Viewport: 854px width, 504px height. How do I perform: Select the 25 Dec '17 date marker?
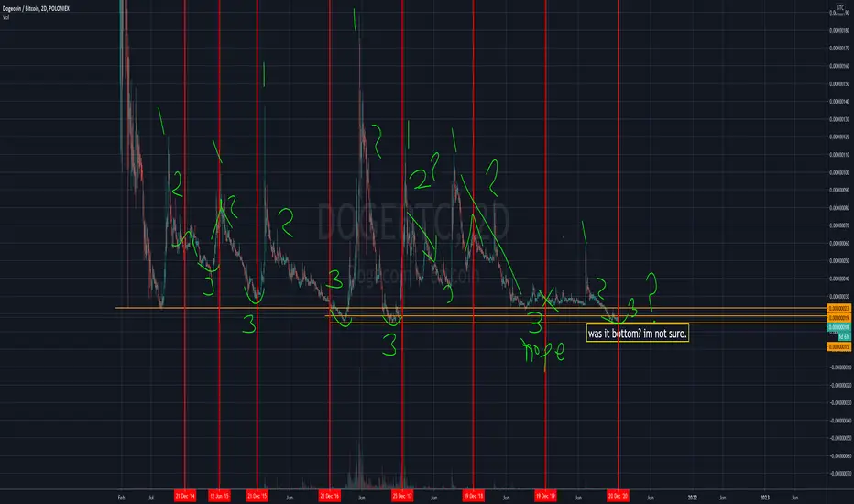pyautogui.click(x=402, y=496)
